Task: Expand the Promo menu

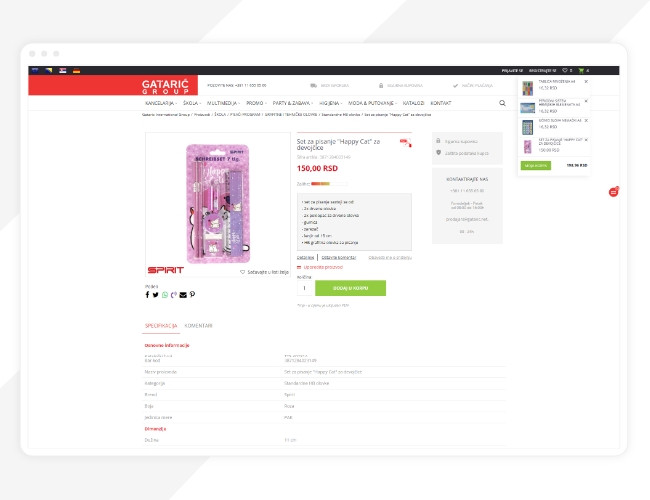Action: pyautogui.click(x=256, y=103)
